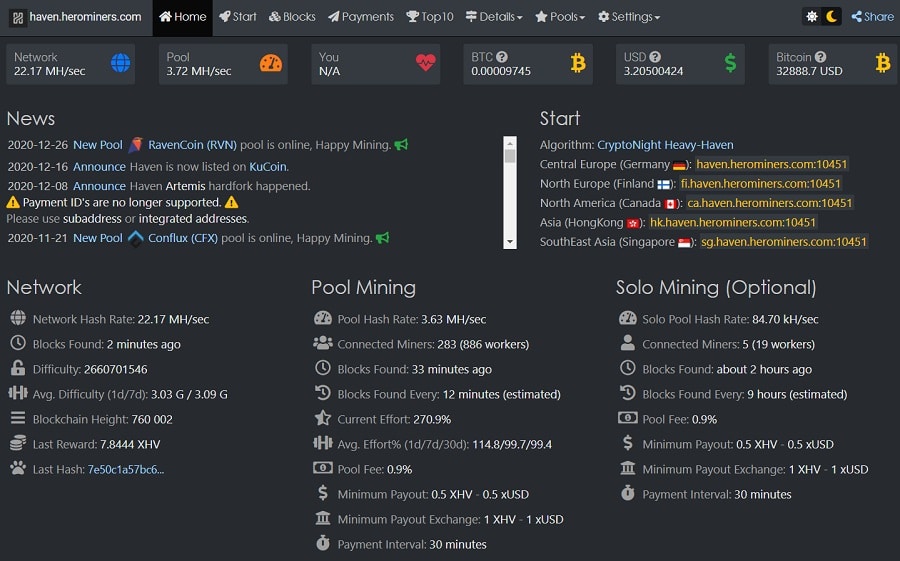The width and height of the screenshot is (900, 561).
Task: Click the Share link in navbar
Action: pyautogui.click(x=872, y=17)
